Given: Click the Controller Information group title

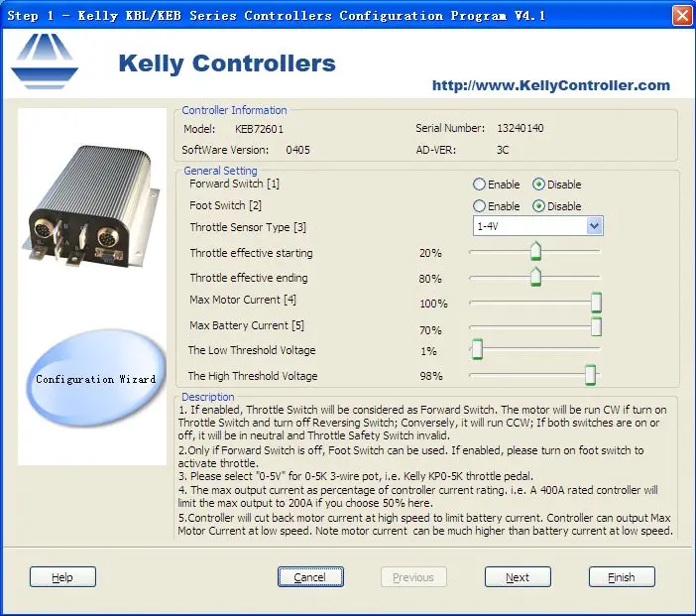Looking at the screenshot, I should 234,110.
